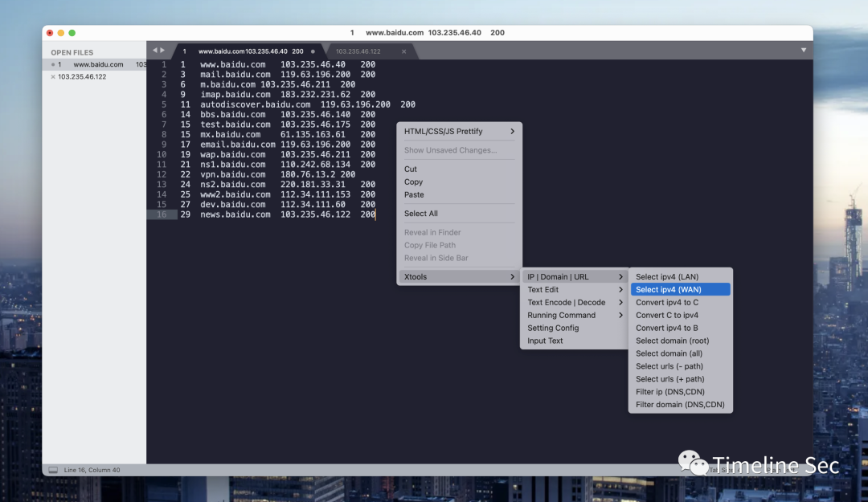
Task: Click IP 112.34.111.60 on dev line
Action: [x=313, y=204]
